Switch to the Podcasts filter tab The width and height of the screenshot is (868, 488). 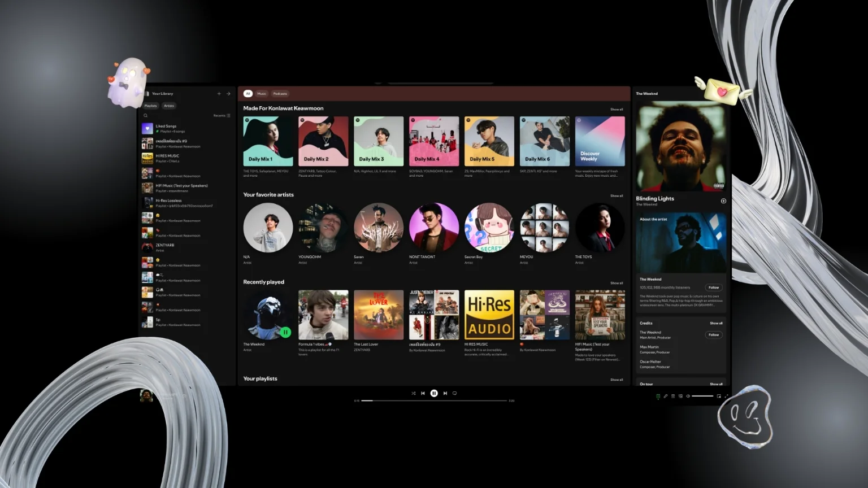(x=280, y=94)
